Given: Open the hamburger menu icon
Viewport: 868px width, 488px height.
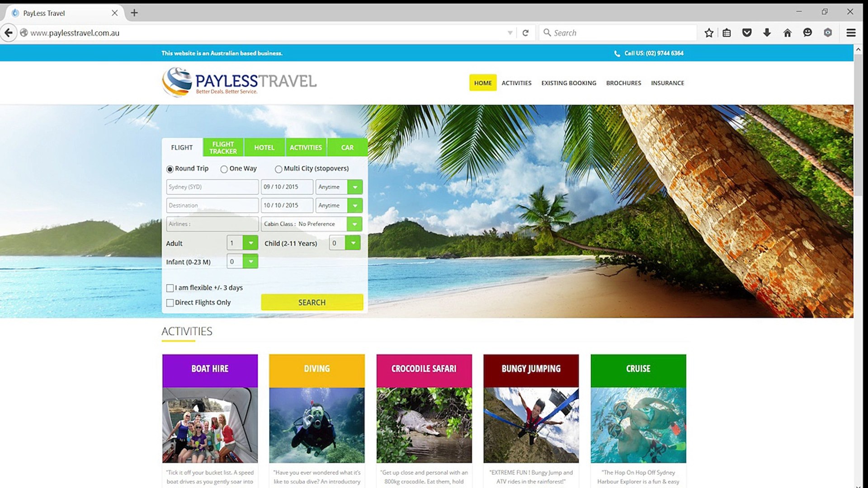Looking at the screenshot, I should coord(851,33).
